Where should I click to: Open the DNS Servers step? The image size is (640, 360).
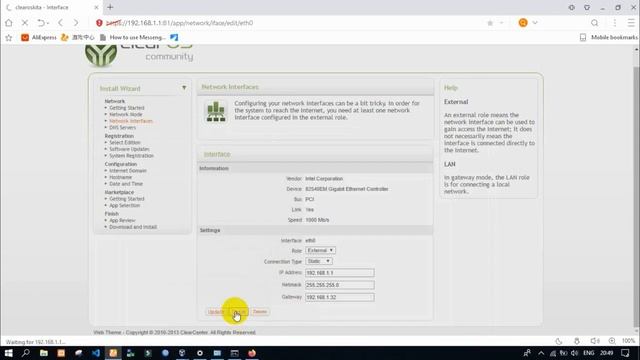pos(122,128)
